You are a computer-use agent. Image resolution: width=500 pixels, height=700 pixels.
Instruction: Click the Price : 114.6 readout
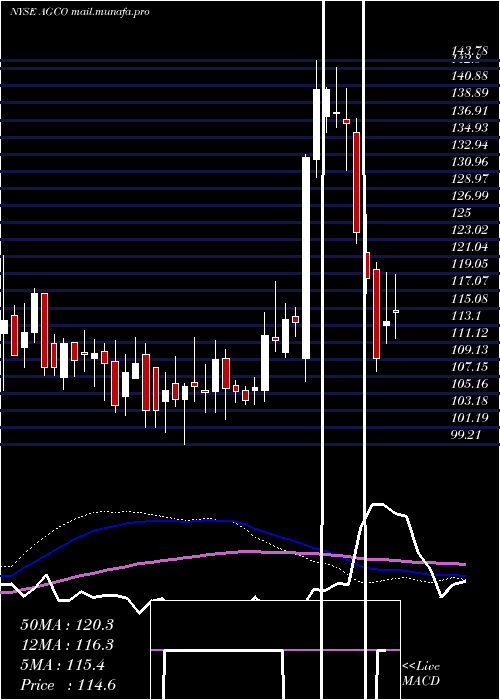click(x=68, y=685)
